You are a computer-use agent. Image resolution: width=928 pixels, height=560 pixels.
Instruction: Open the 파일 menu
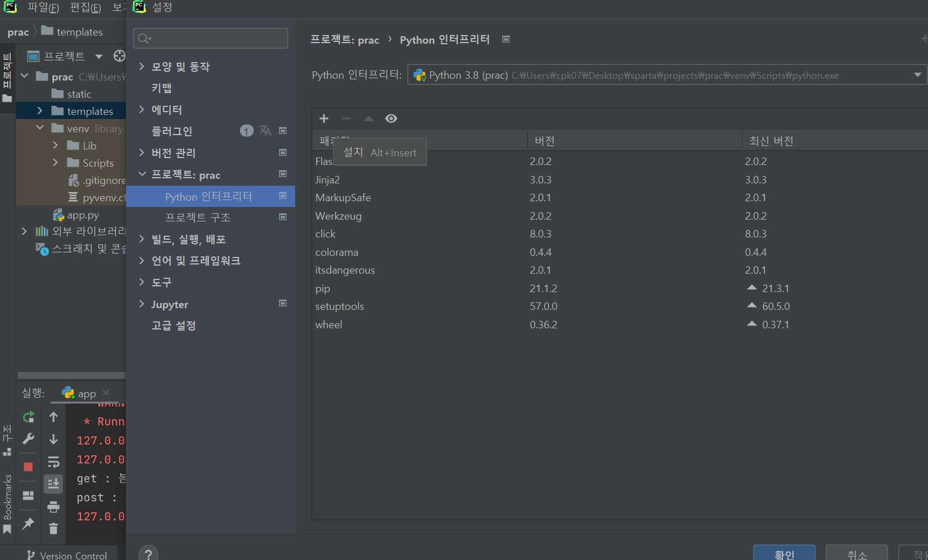tap(43, 7)
